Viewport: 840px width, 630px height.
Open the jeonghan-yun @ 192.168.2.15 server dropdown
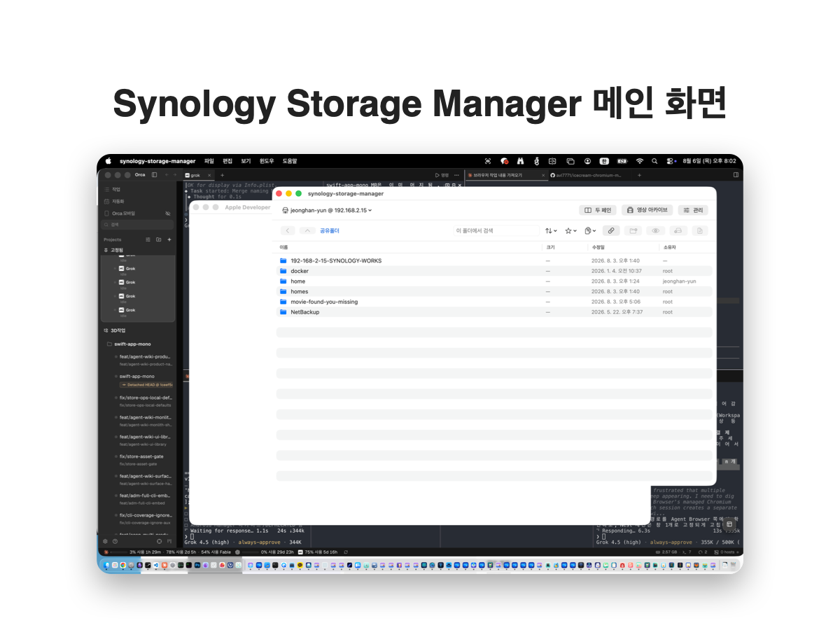pyautogui.click(x=327, y=210)
